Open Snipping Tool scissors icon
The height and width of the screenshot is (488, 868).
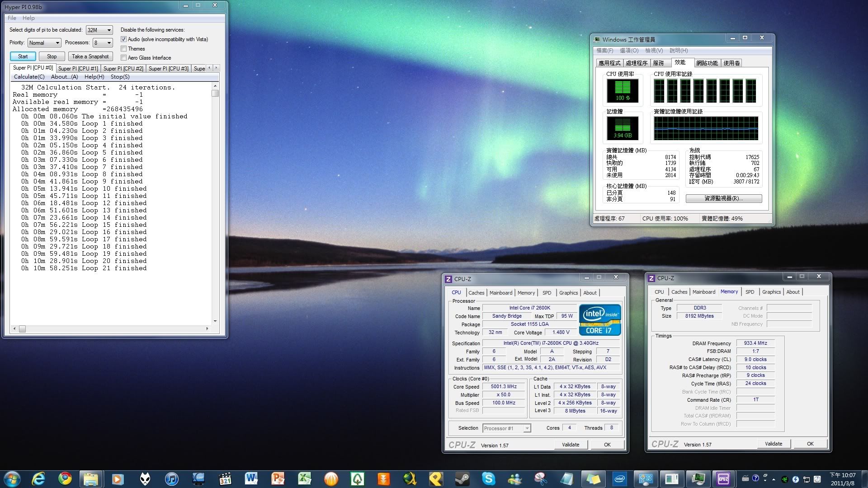pos(541,479)
